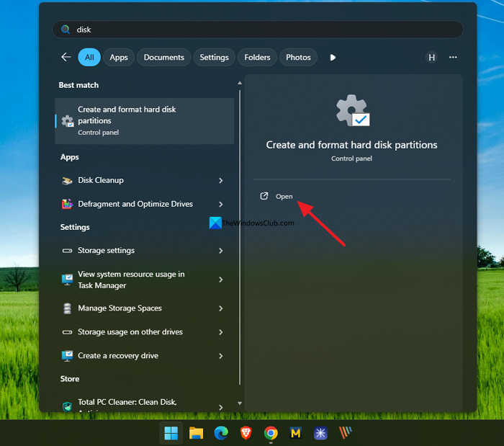Launch File Explorer from the taskbar

(x=196, y=433)
